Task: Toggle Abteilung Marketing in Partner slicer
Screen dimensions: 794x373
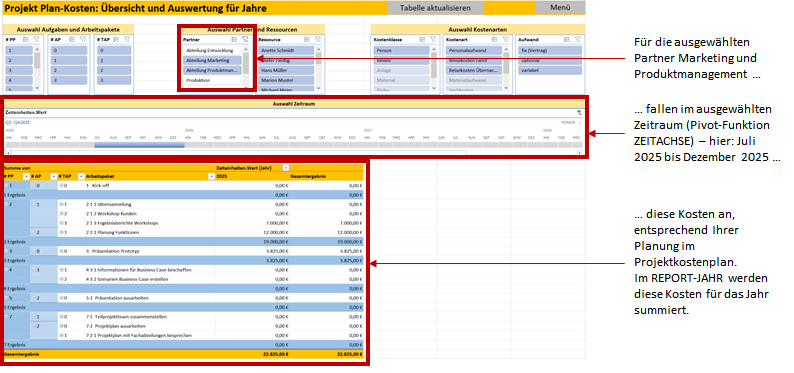Action: tap(212, 60)
